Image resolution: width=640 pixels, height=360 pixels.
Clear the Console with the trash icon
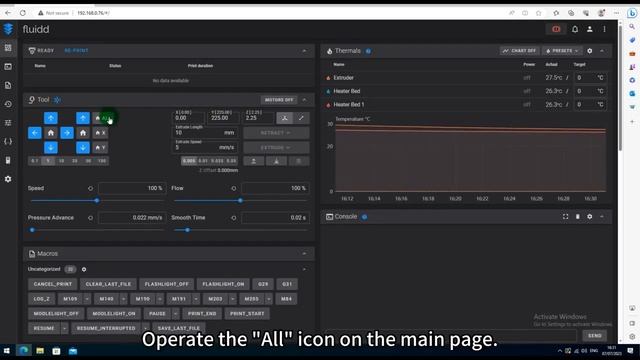(x=578, y=216)
